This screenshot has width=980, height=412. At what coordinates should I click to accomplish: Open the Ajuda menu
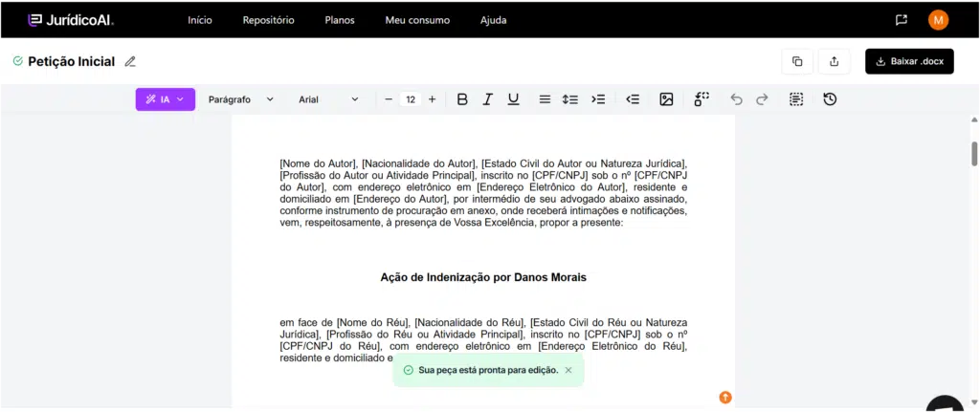493,20
